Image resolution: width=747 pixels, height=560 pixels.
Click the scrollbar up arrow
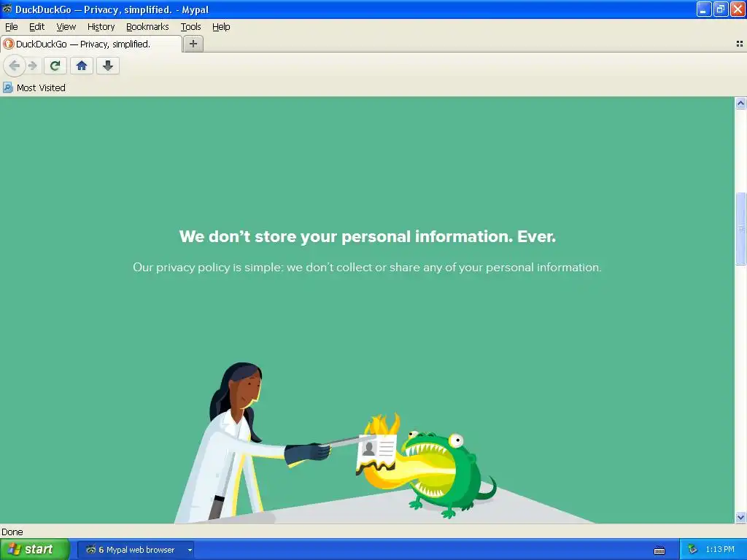(x=740, y=103)
